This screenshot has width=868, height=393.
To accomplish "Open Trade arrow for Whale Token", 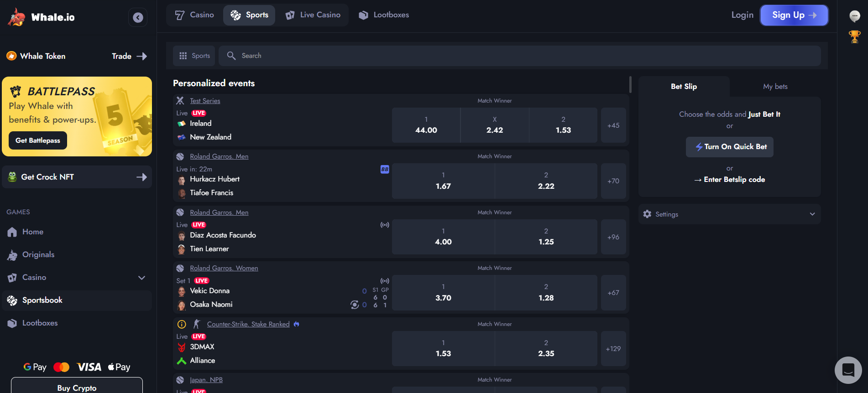I will 130,56.
